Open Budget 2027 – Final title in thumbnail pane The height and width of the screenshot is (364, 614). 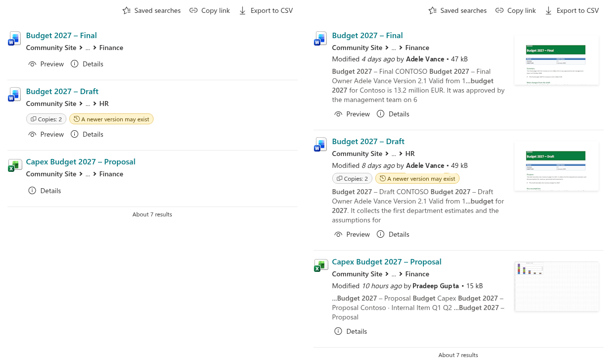click(x=367, y=36)
